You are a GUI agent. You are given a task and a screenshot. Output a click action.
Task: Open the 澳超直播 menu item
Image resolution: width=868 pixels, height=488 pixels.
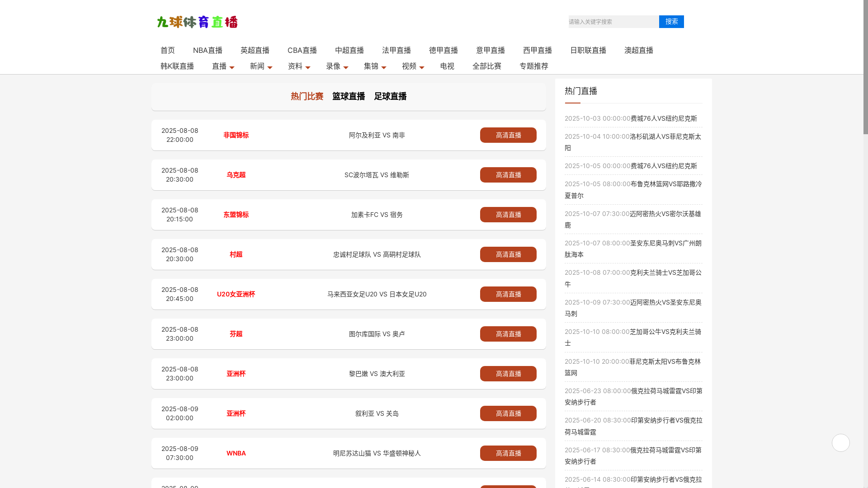pos(639,50)
